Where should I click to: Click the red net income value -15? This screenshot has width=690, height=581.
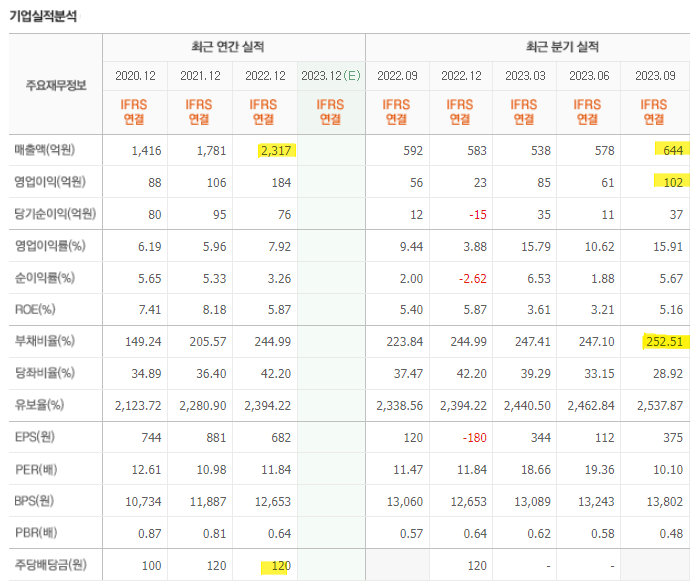coord(478,215)
